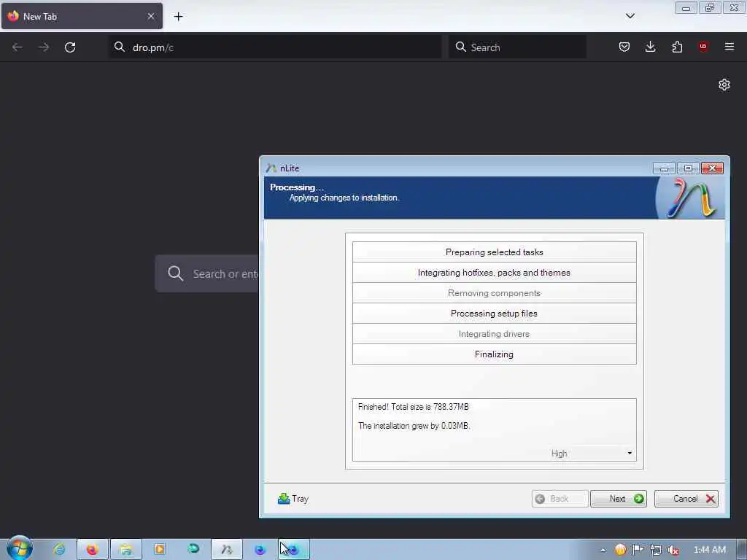Select the 'Integrating drivers' row
Screen dimensions: 747x560
click(494, 334)
